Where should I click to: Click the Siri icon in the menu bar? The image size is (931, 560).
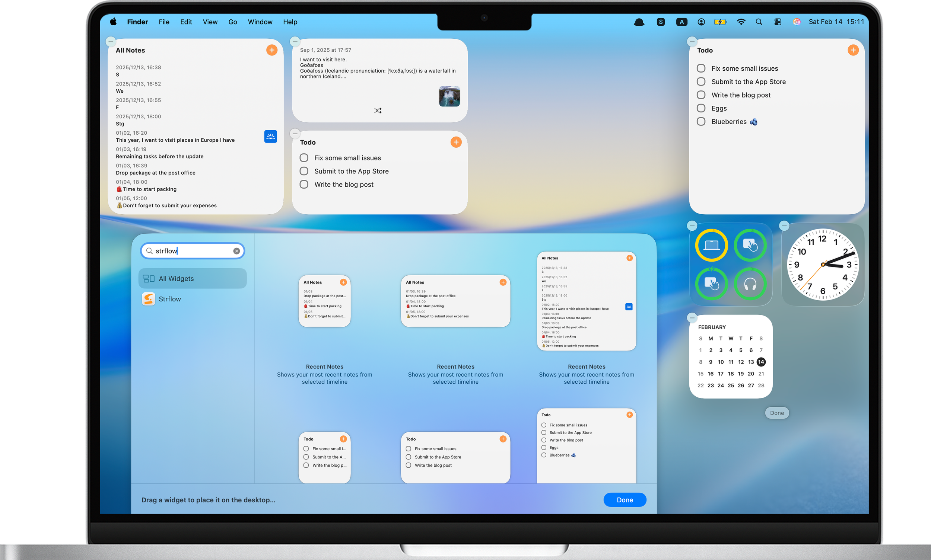(797, 22)
